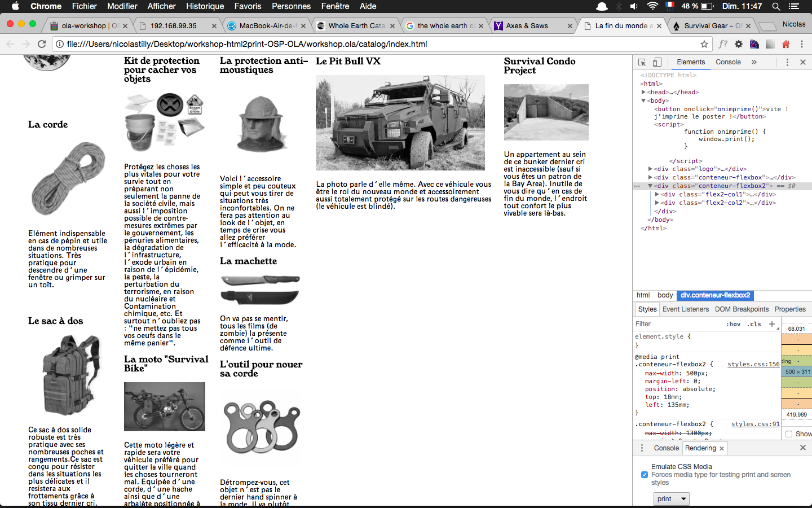Image resolution: width=812 pixels, height=508 pixels.
Task: Reload the current page
Action: pos(42,44)
